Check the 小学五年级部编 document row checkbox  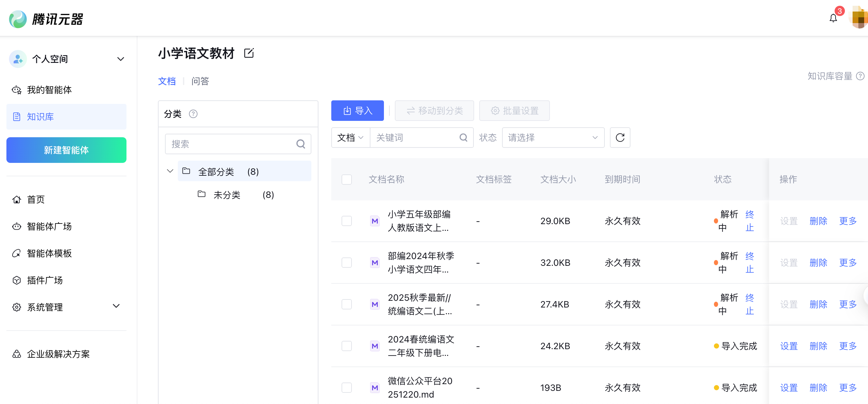point(346,221)
